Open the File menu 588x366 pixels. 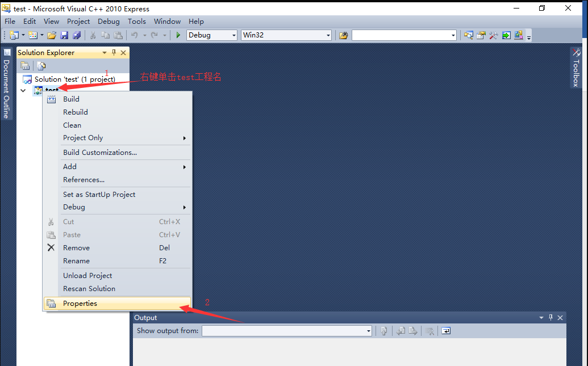pyautogui.click(x=10, y=22)
